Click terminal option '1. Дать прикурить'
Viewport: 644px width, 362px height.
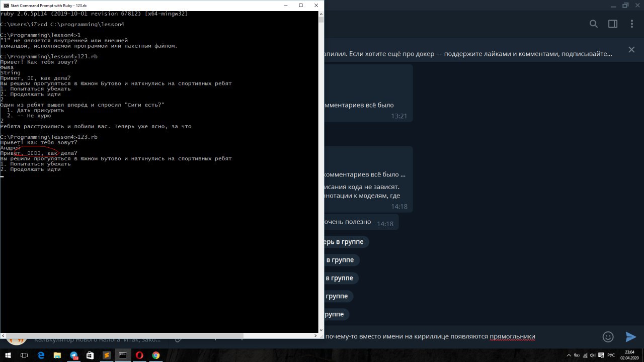coord(35,110)
